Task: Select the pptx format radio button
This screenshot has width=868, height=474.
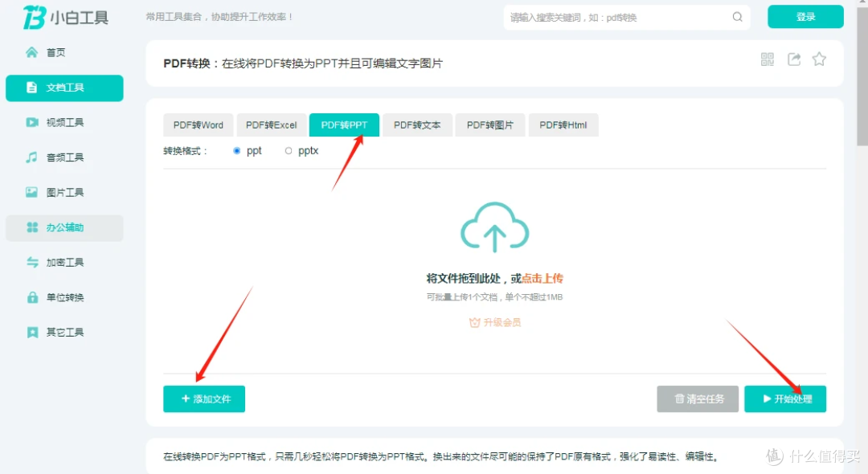Action: (289, 151)
